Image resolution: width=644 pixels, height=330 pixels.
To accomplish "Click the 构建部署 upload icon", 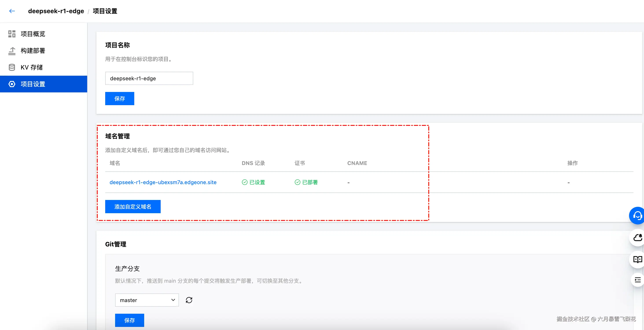I will click(x=12, y=51).
